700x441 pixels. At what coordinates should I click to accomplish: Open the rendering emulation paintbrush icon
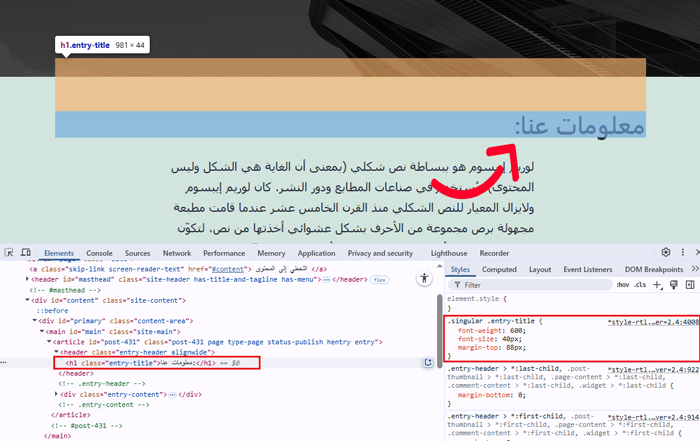pos(674,285)
